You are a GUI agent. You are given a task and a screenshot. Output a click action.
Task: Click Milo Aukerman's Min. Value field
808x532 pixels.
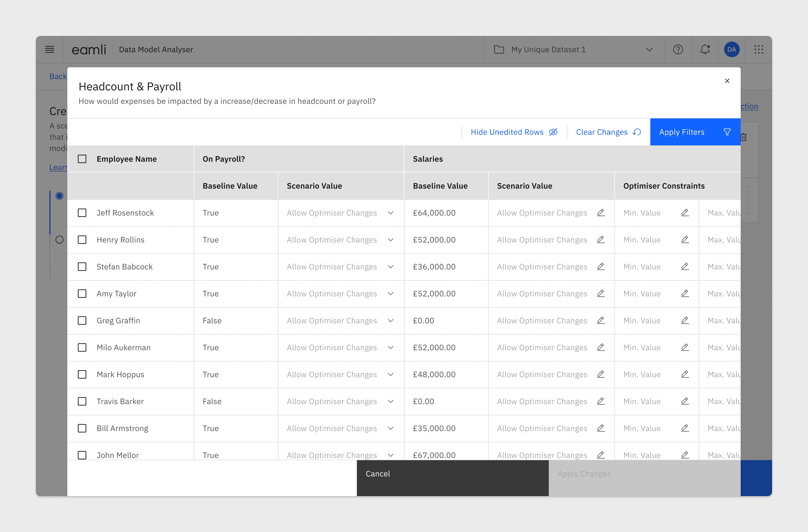(642, 347)
